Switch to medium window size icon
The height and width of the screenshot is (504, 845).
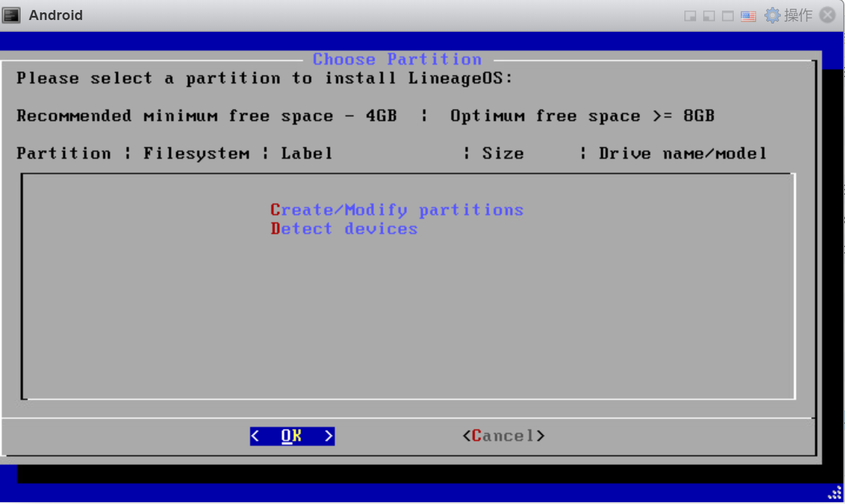pos(709,16)
